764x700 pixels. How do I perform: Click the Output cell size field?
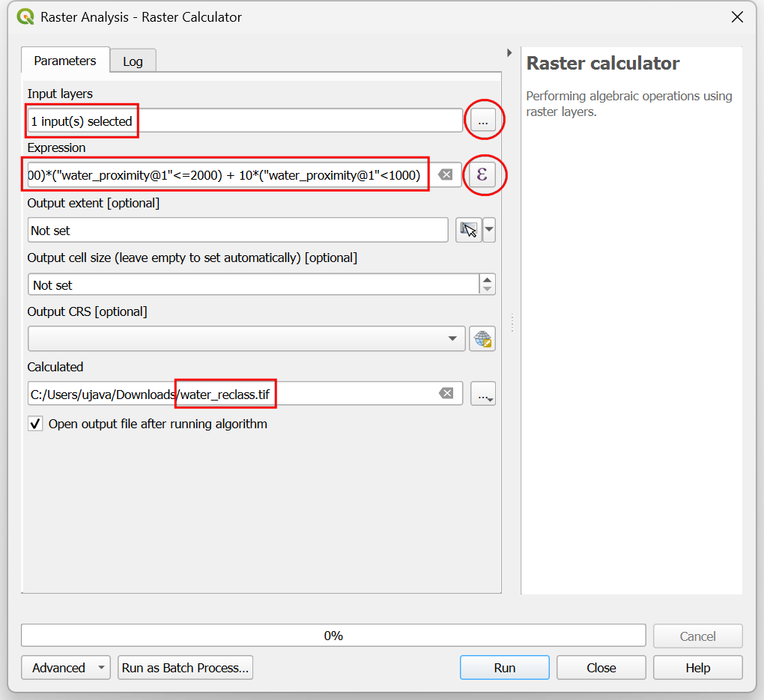pos(253,284)
